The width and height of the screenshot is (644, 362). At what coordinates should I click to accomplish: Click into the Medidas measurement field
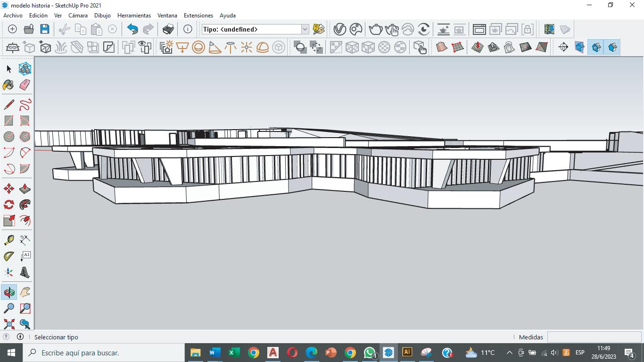594,337
